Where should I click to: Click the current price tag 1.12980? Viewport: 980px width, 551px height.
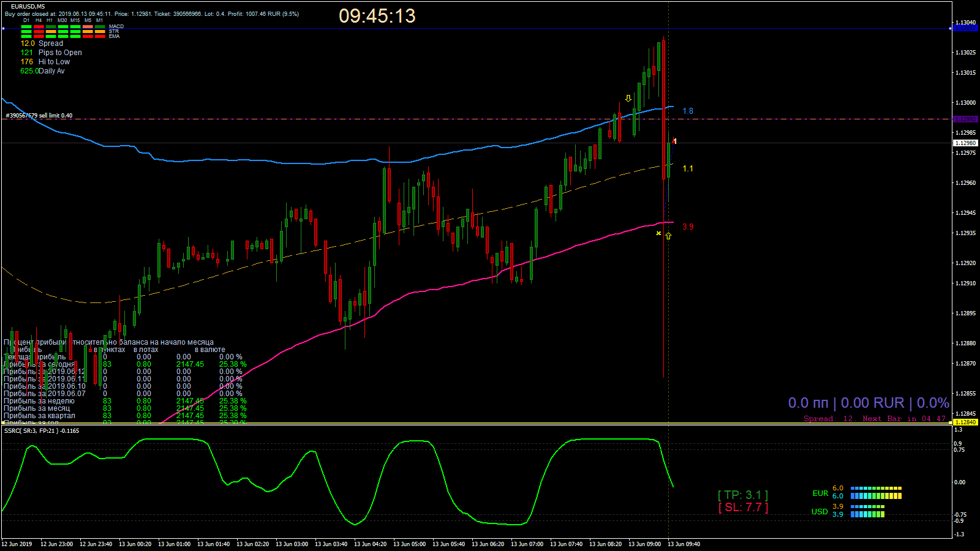[x=965, y=143]
